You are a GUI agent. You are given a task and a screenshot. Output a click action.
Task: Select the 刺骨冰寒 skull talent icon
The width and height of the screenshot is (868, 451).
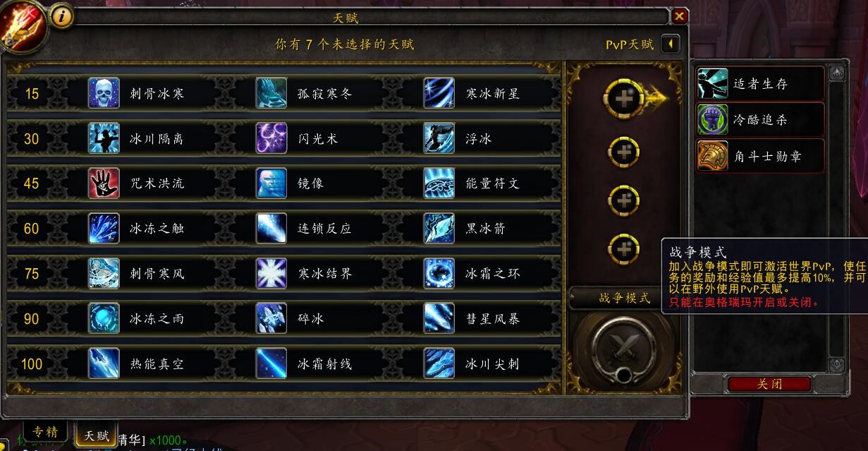click(x=104, y=93)
